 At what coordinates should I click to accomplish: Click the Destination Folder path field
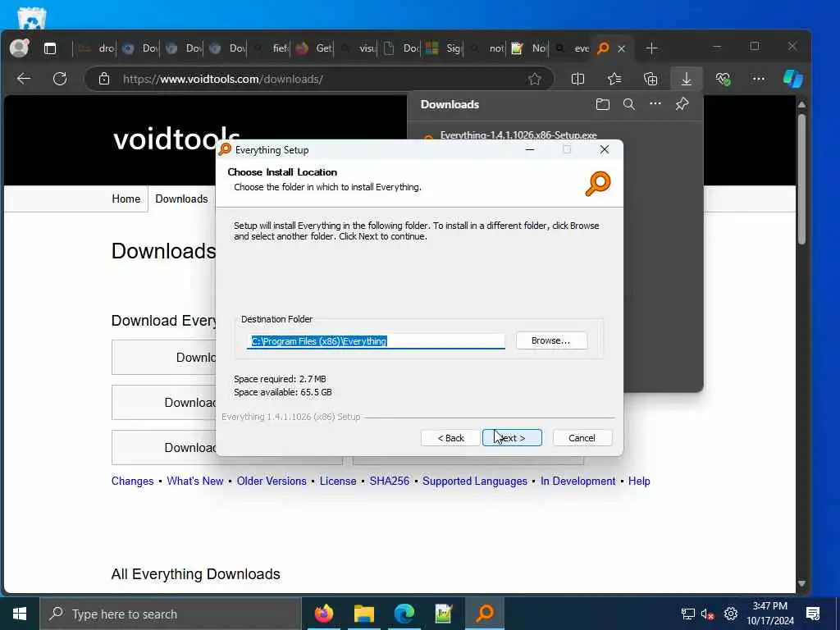[x=376, y=340]
